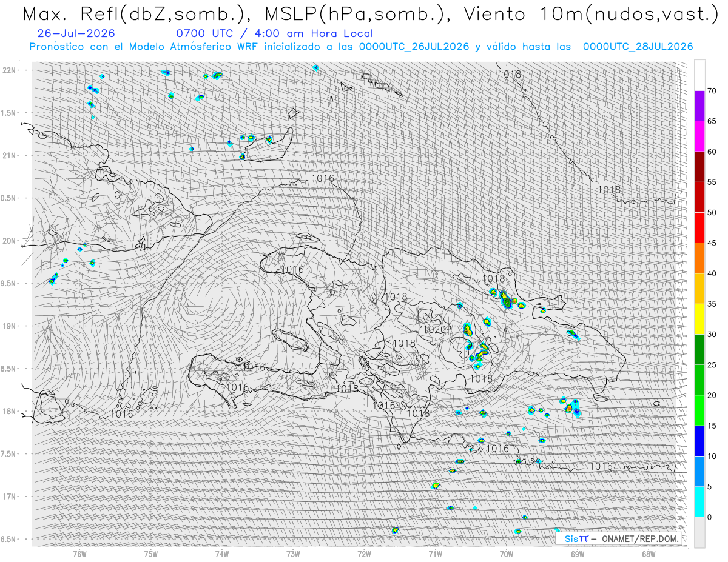Click the '1.5N' latitude label
Viewport: 728px width, 562px height.
tap(8, 113)
